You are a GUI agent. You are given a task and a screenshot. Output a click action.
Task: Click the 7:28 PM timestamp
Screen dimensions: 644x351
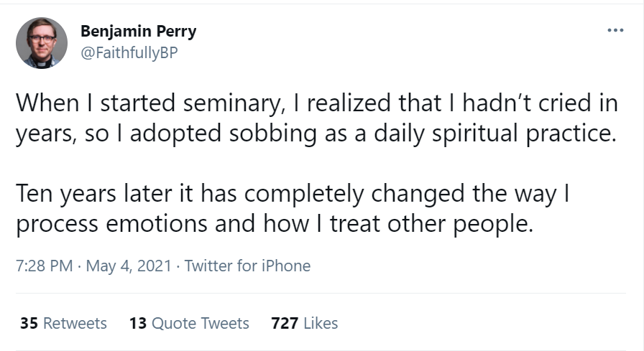[44, 266]
